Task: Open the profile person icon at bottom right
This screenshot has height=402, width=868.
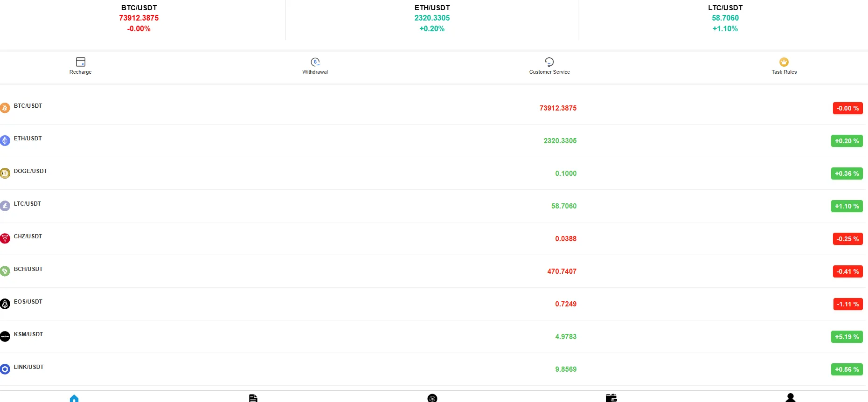Action: [791, 398]
